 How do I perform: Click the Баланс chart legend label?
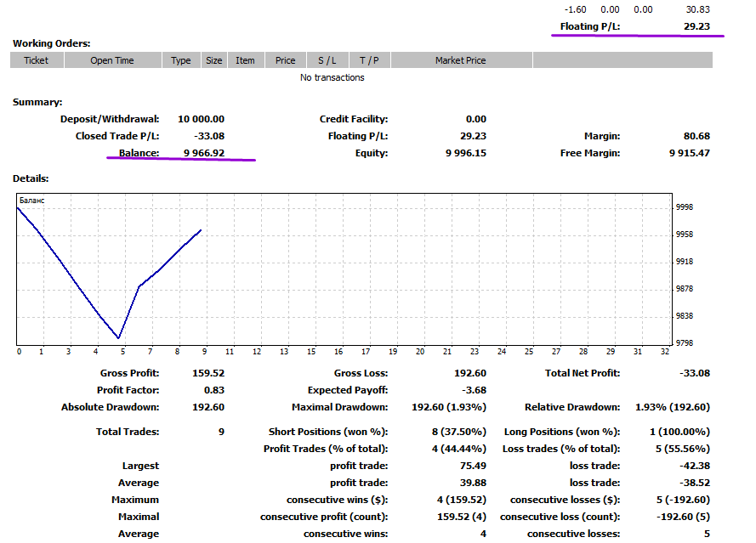click(x=31, y=201)
